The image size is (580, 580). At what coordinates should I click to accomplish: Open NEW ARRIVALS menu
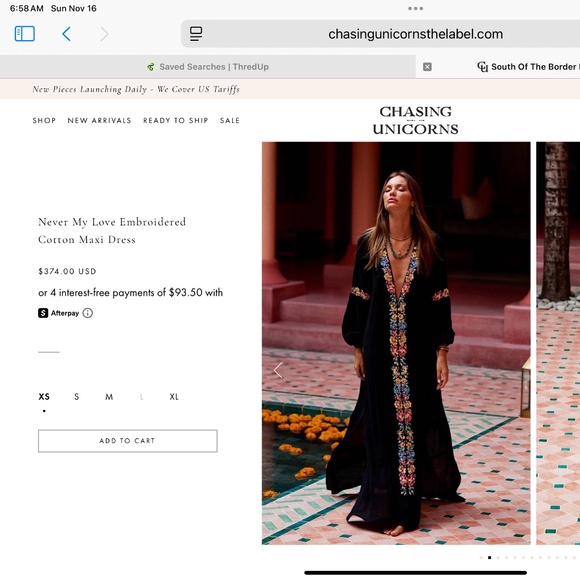tap(100, 121)
